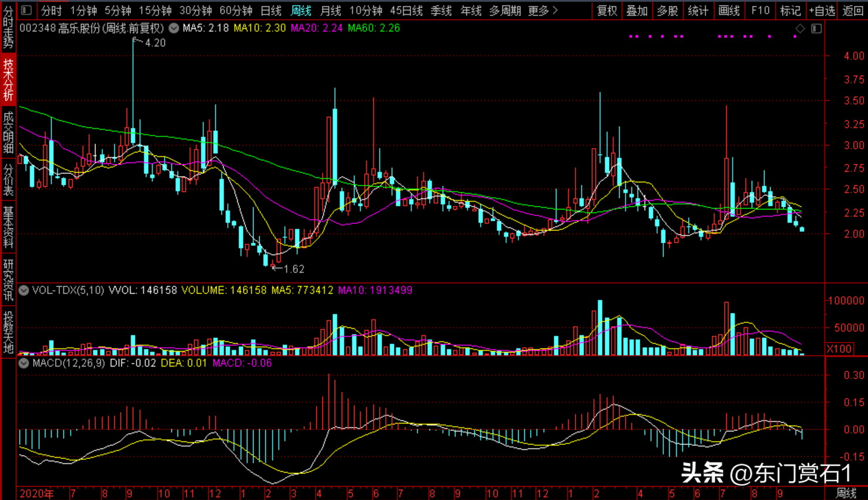The height and width of the screenshot is (500, 868).
Task: Click the 周线 label at the bottom-right corner
Action: tap(846, 493)
